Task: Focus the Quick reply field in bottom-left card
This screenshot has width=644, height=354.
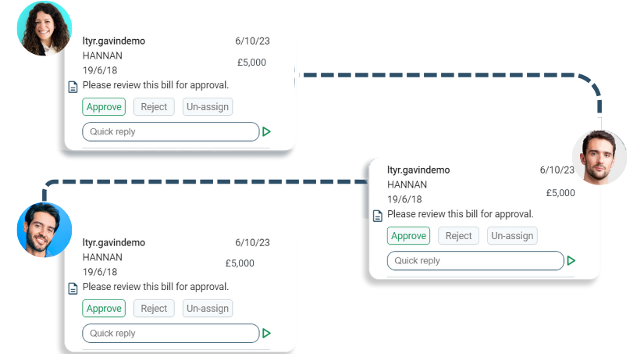Action: pos(170,334)
